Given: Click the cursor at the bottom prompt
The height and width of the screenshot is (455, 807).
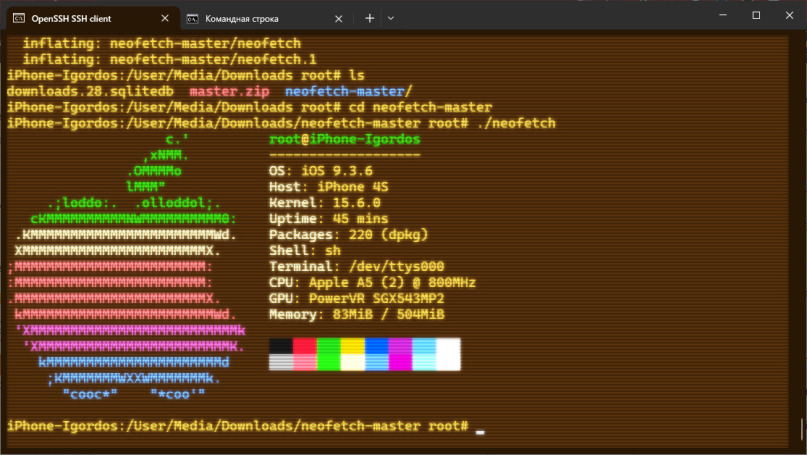Looking at the screenshot, I should click(x=480, y=428).
